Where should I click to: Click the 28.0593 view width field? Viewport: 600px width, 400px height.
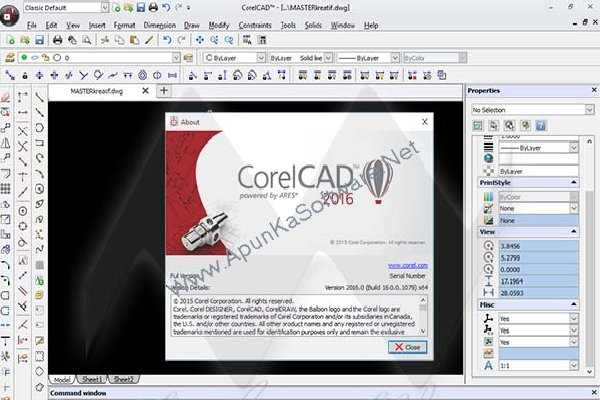(538, 293)
